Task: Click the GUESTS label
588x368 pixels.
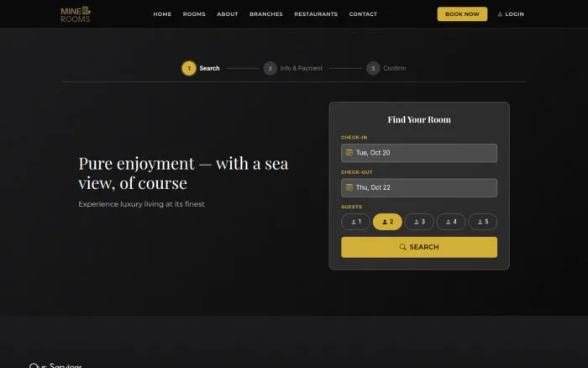Action: 351,207
